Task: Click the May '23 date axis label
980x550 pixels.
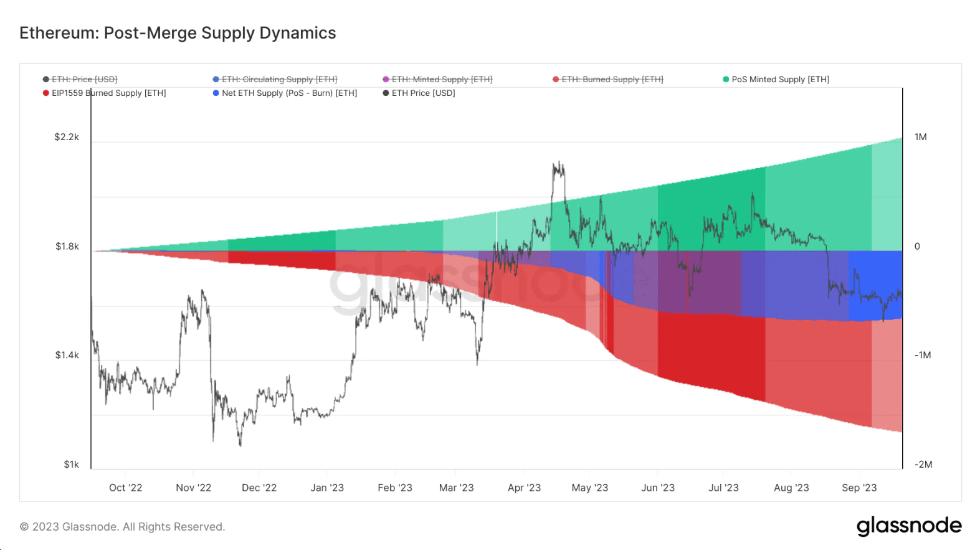Action: coord(590,488)
